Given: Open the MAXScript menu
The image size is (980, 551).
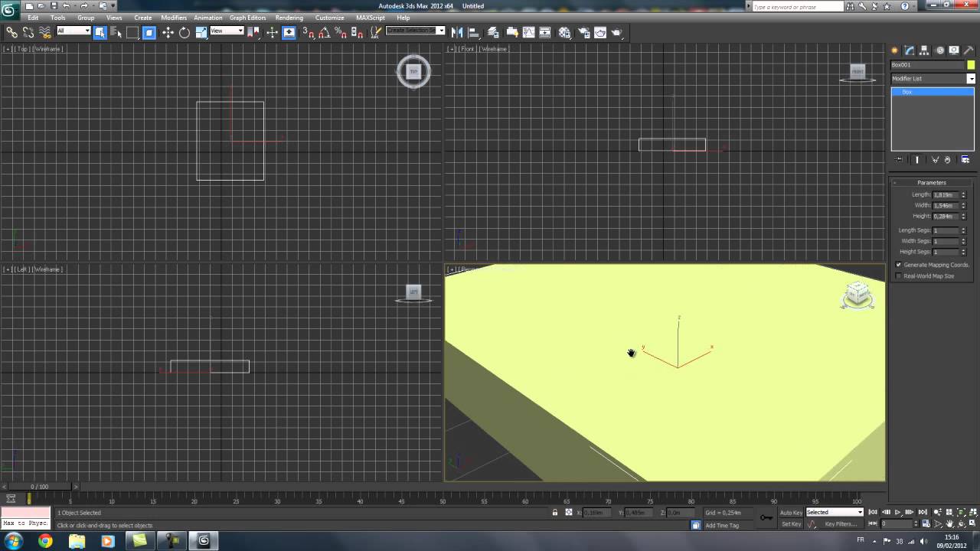Looking at the screenshot, I should click(x=371, y=18).
